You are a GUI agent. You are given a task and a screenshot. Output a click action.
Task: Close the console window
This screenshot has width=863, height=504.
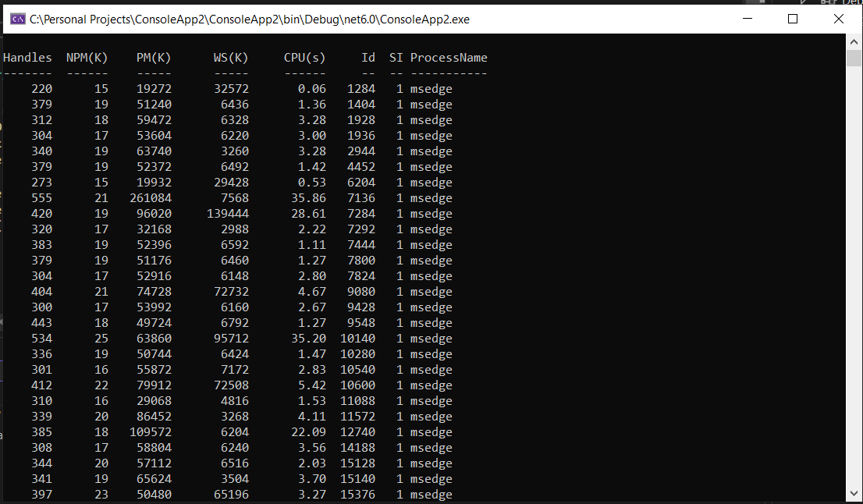(839, 19)
